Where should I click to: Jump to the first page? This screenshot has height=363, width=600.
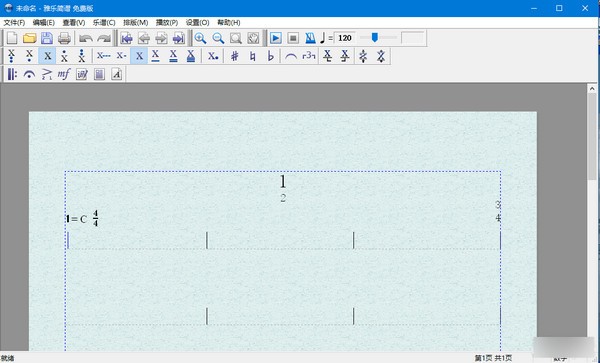pos(126,38)
